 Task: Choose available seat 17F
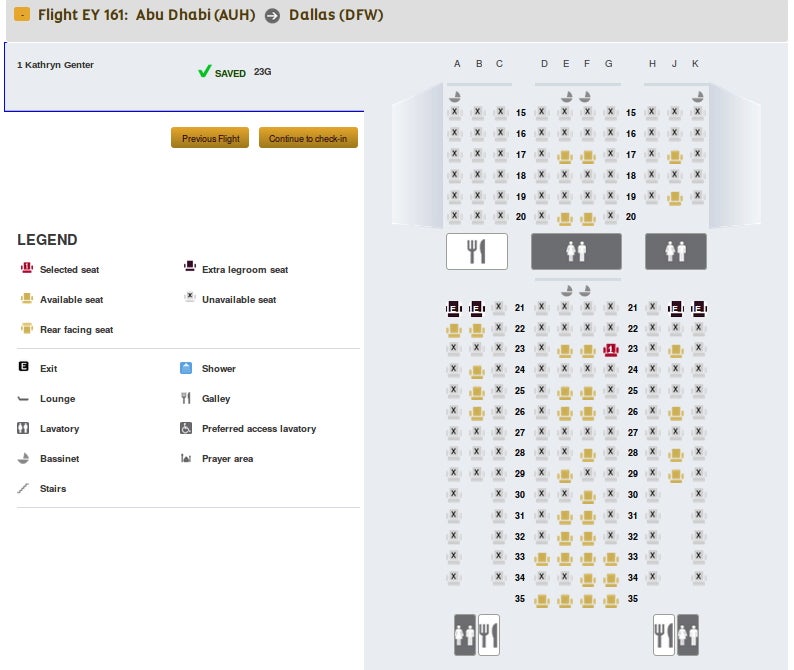[587, 156]
